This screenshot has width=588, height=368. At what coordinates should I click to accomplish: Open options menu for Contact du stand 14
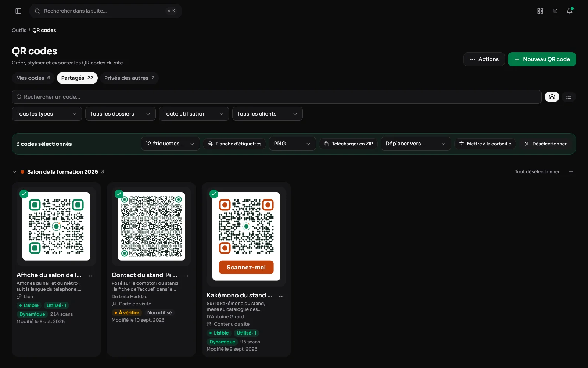click(186, 276)
